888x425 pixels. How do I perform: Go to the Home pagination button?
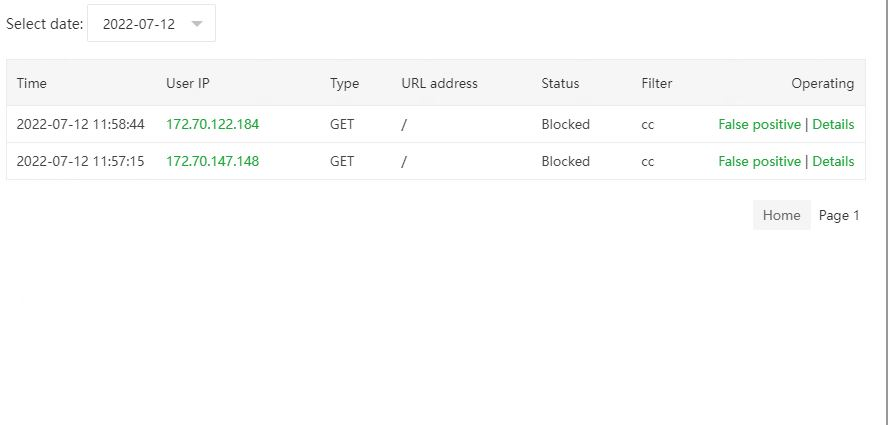(x=781, y=215)
